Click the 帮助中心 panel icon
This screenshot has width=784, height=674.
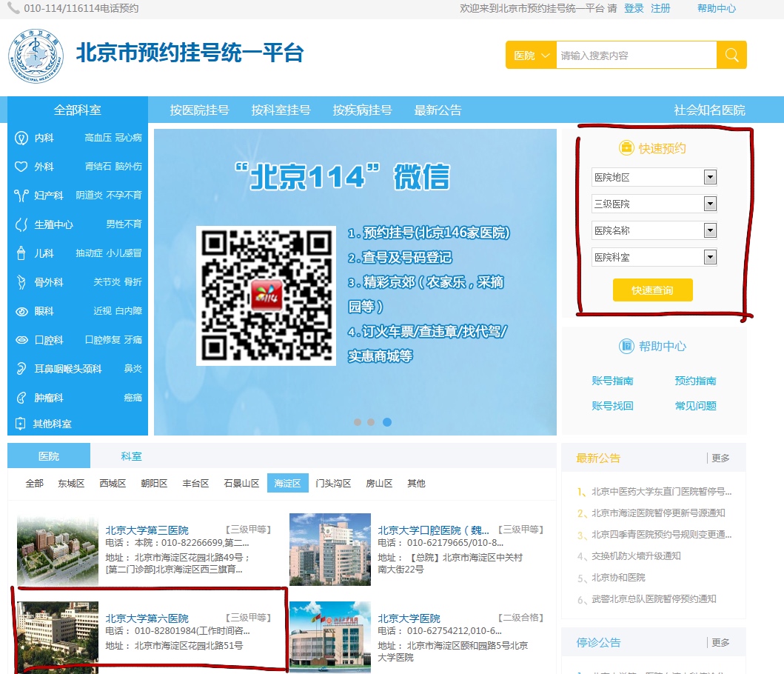(x=626, y=346)
